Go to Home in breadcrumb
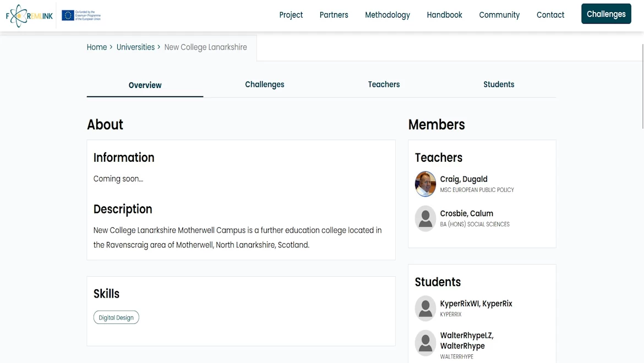Viewport: 644px width, 363px height. point(96,47)
